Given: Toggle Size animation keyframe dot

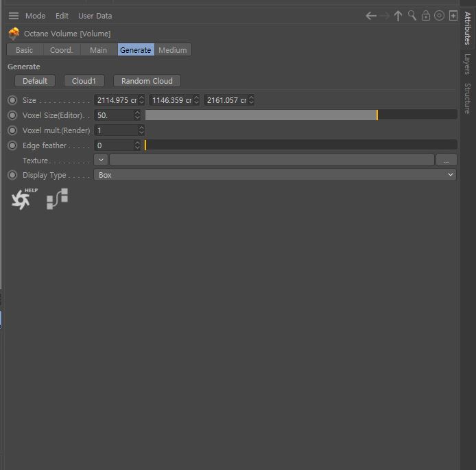Looking at the screenshot, I should click(x=12, y=100).
